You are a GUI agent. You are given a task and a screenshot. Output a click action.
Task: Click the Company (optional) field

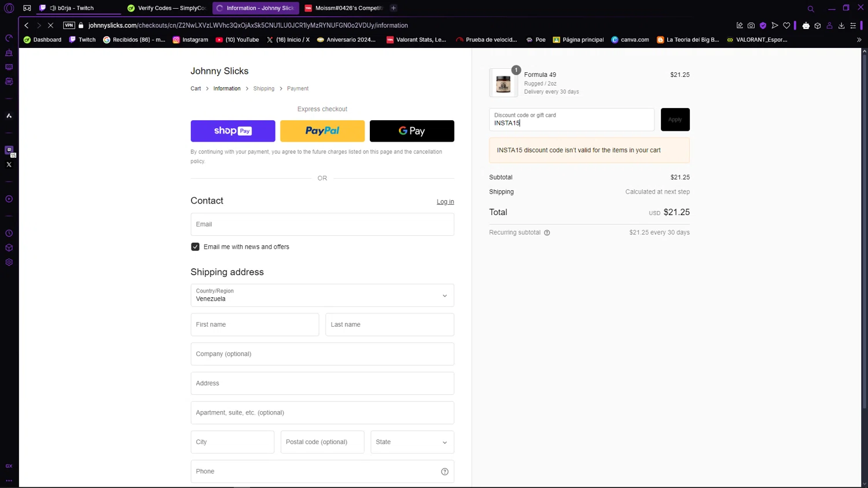pos(322,354)
